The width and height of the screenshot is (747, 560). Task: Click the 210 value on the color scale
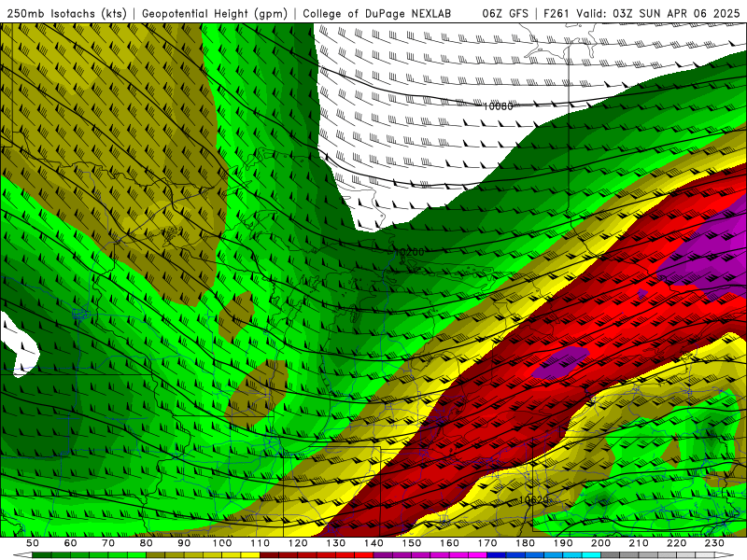(639, 543)
